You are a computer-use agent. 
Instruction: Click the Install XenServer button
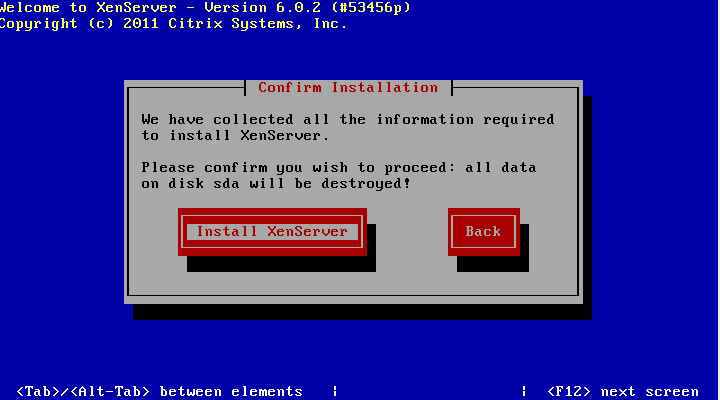pyautogui.click(x=272, y=231)
